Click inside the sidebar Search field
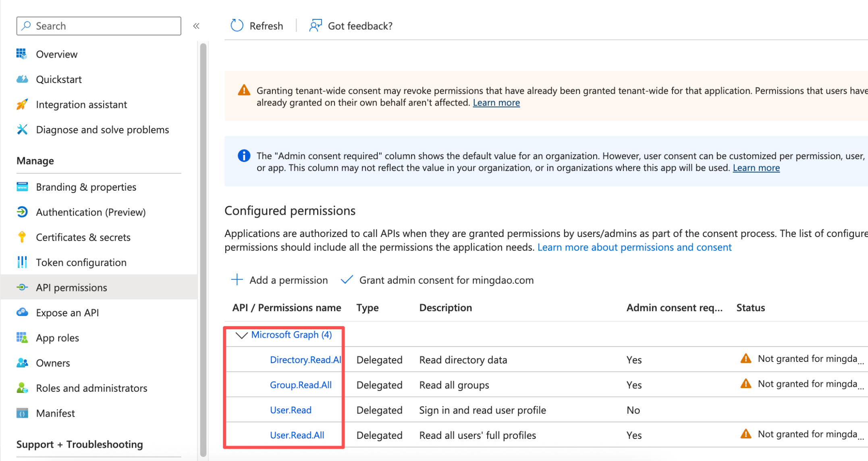The width and height of the screenshot is (868, 461). pos(105,26)
